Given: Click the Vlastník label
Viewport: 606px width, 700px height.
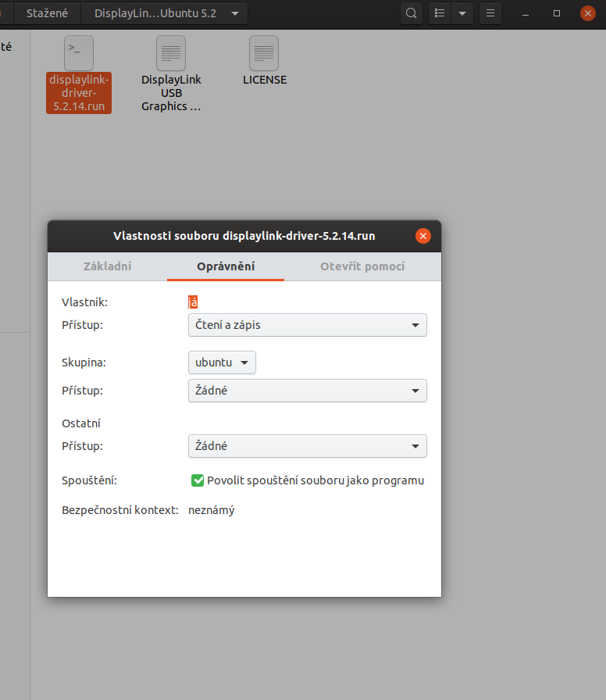Looking at the screenshot, I should click(85, 302).
